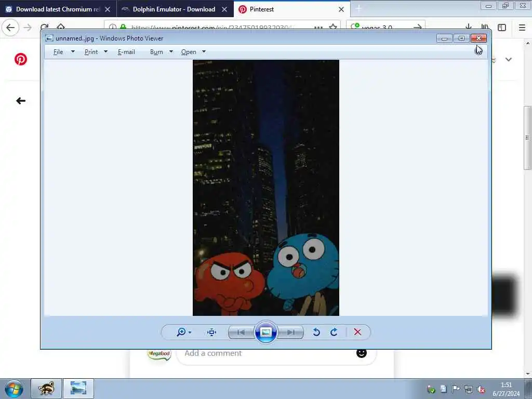This screenshot has width=532, height=399.
Task: Click the Open menu in Photo Viewer
Action: [189, 52]
